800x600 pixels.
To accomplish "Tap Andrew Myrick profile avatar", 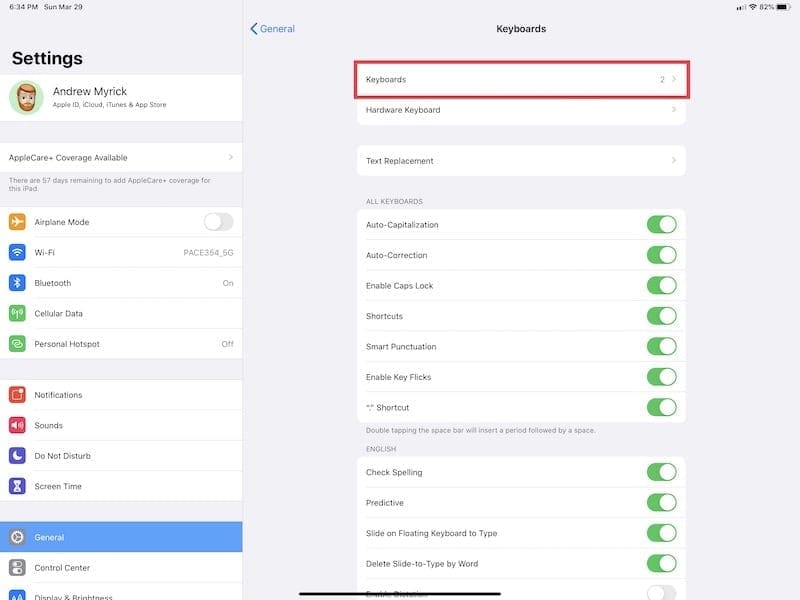I will tap(27, 98).
